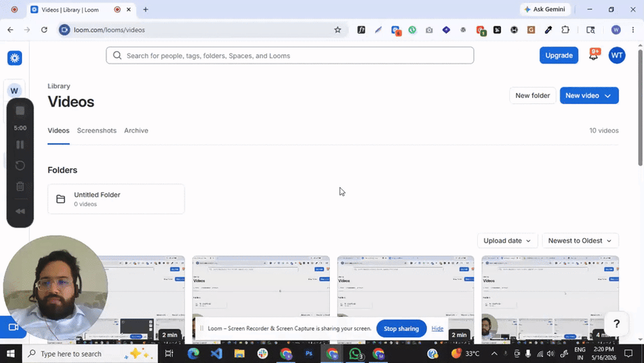The height and width of the screenshot is (363, 644).
Task: Pause the Loom recording
Action: click(x=20, y=144)
